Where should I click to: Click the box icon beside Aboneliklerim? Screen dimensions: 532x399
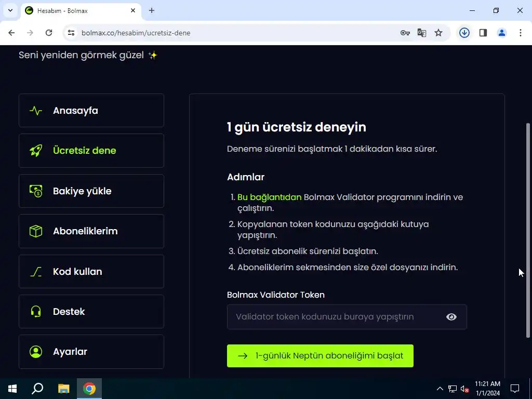coord(36,231)
